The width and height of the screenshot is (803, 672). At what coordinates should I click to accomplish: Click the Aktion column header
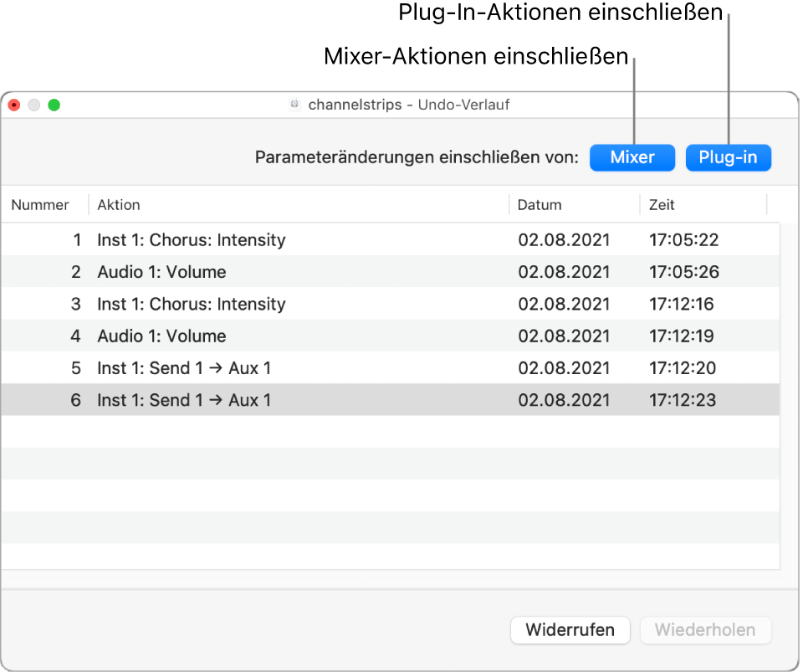tap(118, 205)
